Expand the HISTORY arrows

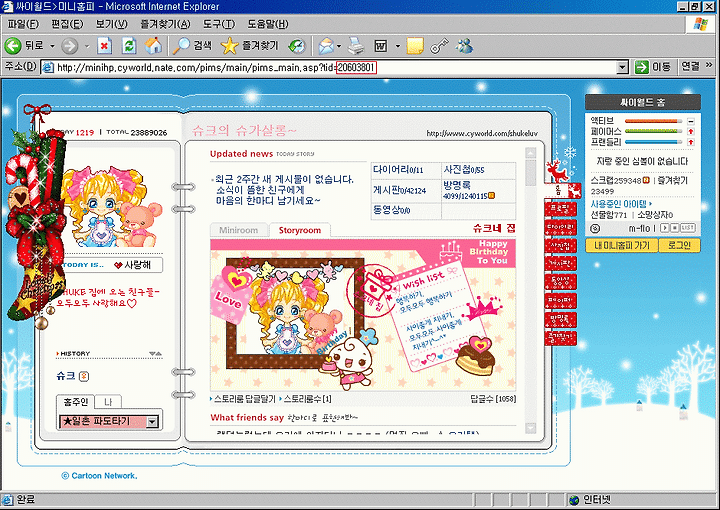click(x=155, y=353)
